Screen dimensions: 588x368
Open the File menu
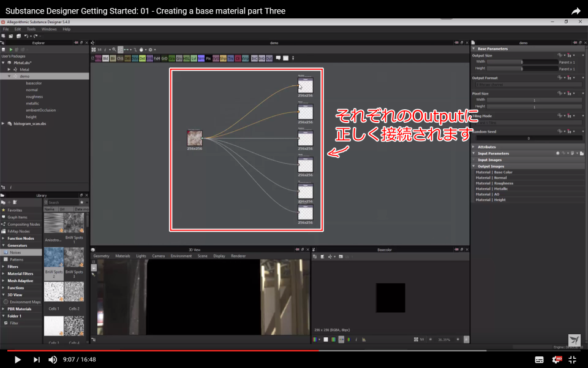coord(6,29)
